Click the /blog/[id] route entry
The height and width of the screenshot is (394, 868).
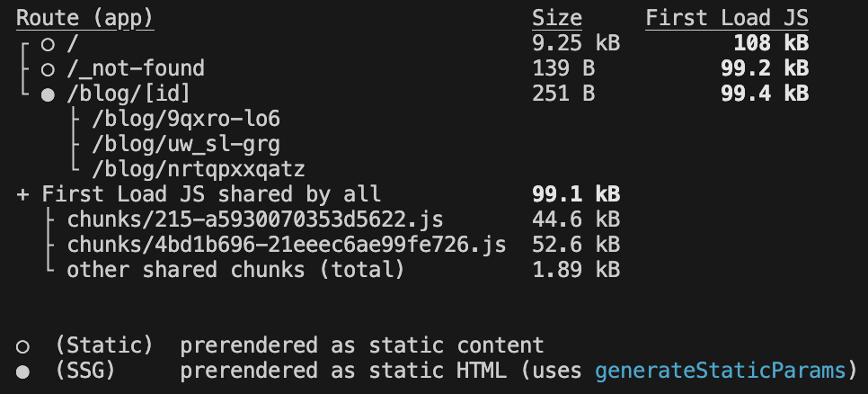click(x=128, y=94)
